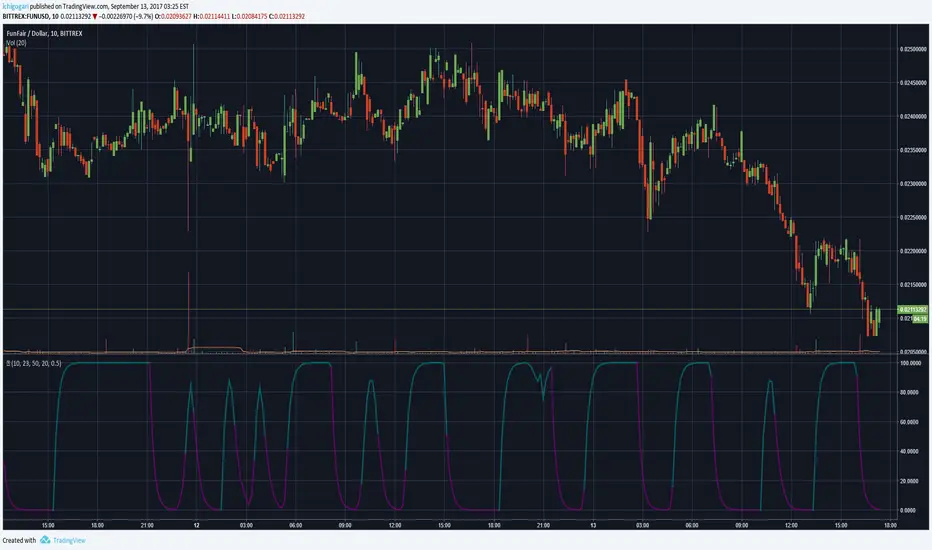This screenshot has height=550, width=932.
Task: Click the 13 date marker on time axis
Action: tap(593, 525)
